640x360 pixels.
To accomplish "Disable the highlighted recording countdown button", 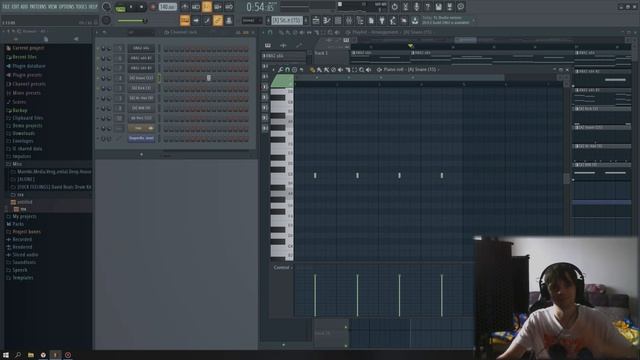I will [207, 7].
